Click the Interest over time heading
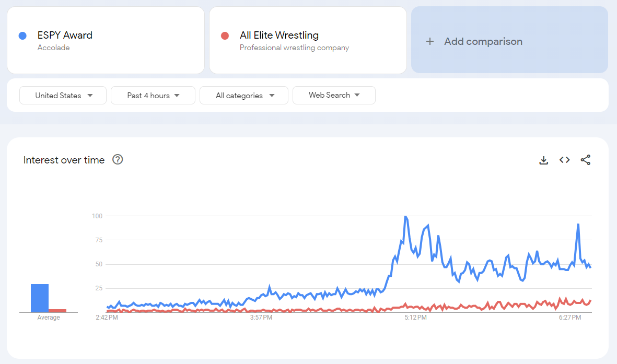617x364 pixels. pyautogui.click(x=64, y=160)
